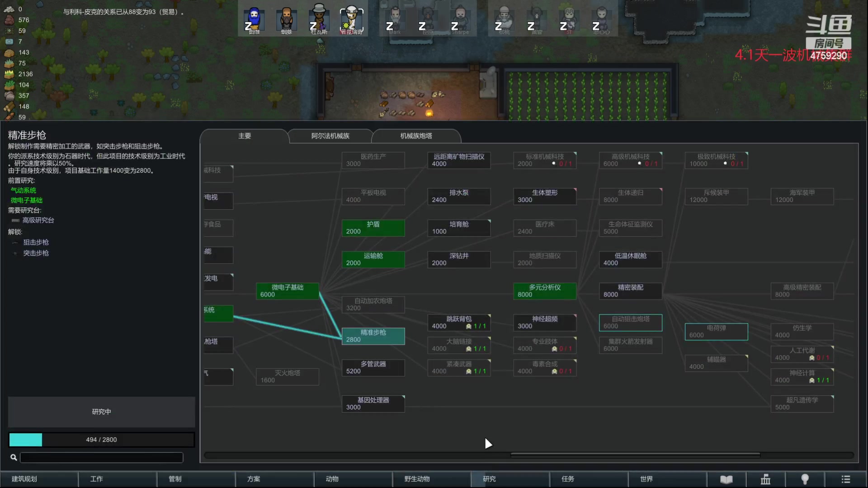The width and height of the screenshot is (868, 488).
Task: Open the 动物 animals tab
Action: 353,479
